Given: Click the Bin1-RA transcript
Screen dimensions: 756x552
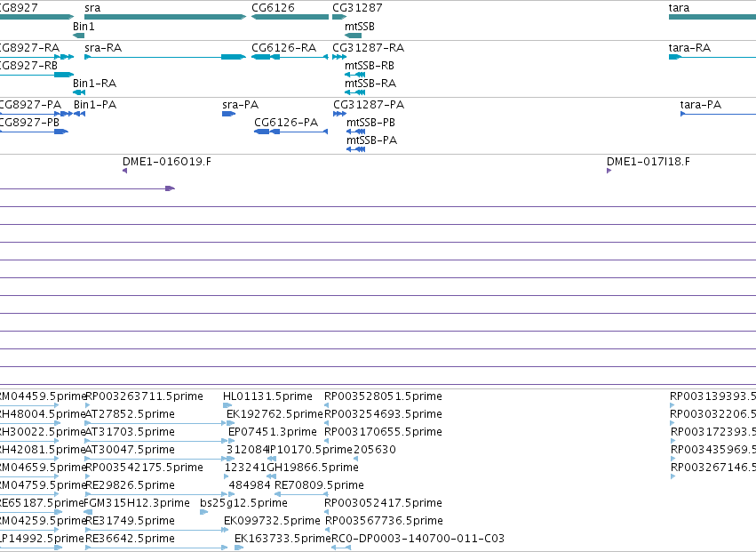Looking at the screenshot, I should pos(79,92).
